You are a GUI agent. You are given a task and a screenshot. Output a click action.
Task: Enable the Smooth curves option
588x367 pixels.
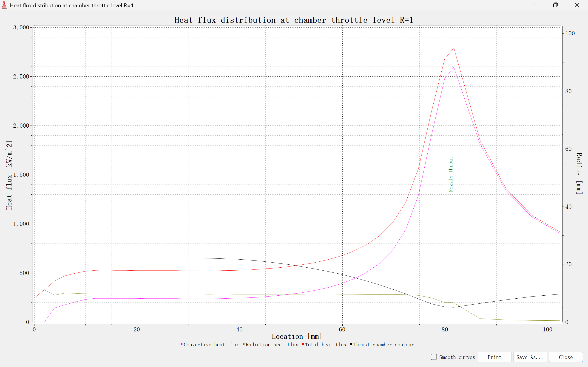coord(433,357)
